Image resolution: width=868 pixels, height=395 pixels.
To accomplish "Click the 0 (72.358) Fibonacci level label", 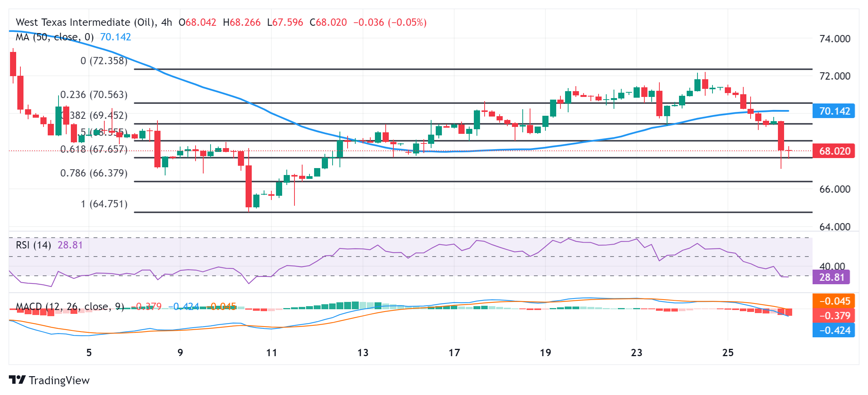I will tap(104, 61).
